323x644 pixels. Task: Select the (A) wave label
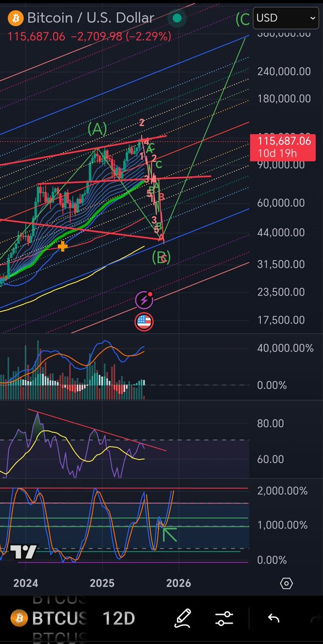point(97,129)
